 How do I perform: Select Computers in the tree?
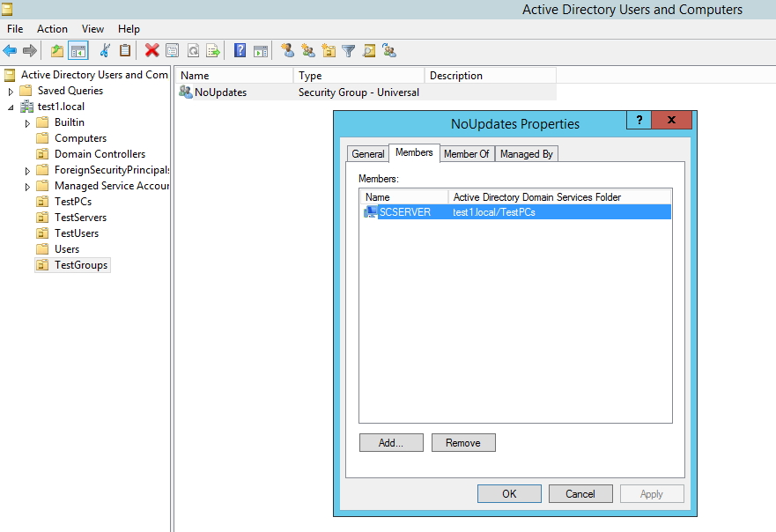[x=81, y=138]
